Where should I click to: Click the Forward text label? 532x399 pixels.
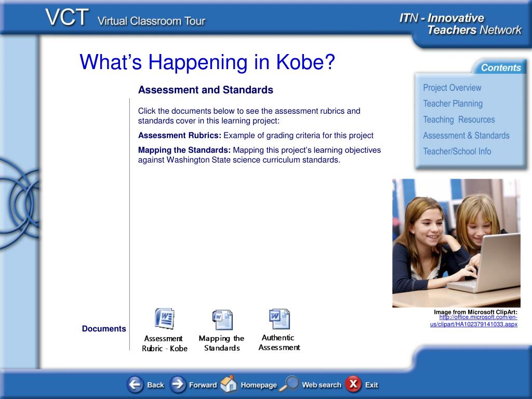pyautogui.click(x=203, y=385)
